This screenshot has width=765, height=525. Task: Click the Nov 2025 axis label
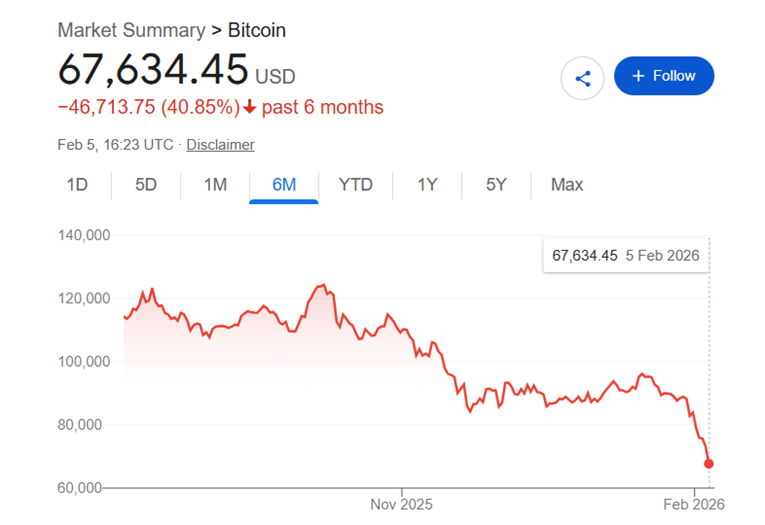401,505
